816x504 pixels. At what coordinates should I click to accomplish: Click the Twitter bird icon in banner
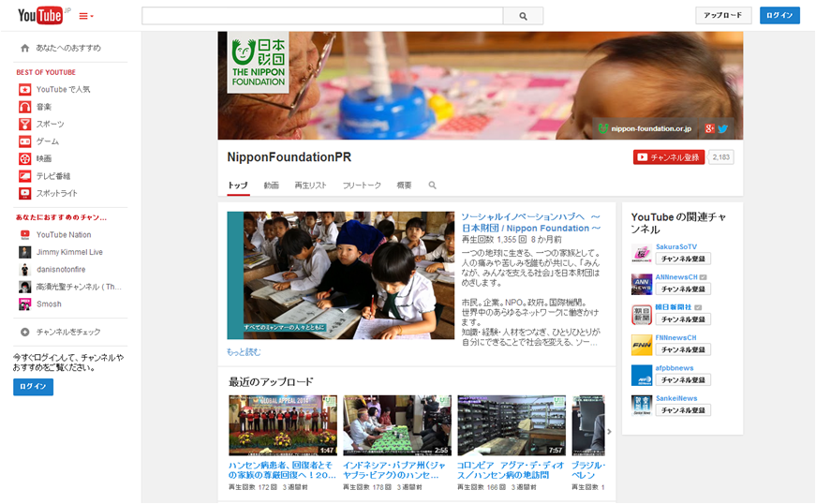pyautogui.click(x=723, y=128)
